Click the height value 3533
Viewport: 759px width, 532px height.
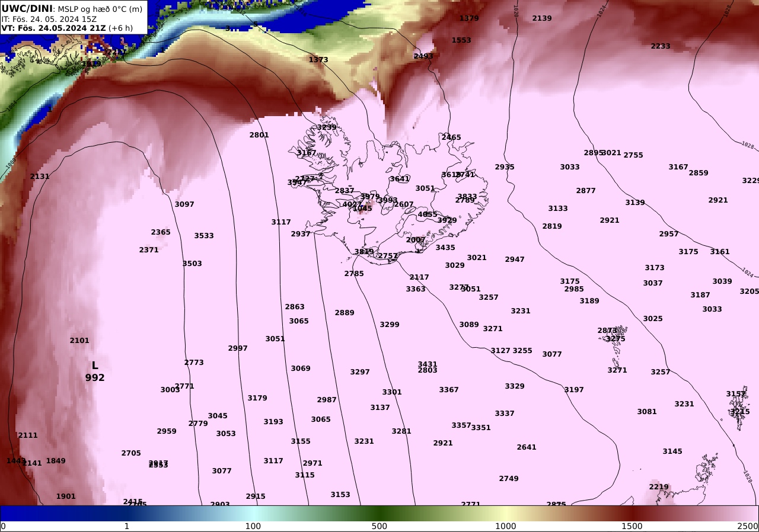[x=204, y=236]
